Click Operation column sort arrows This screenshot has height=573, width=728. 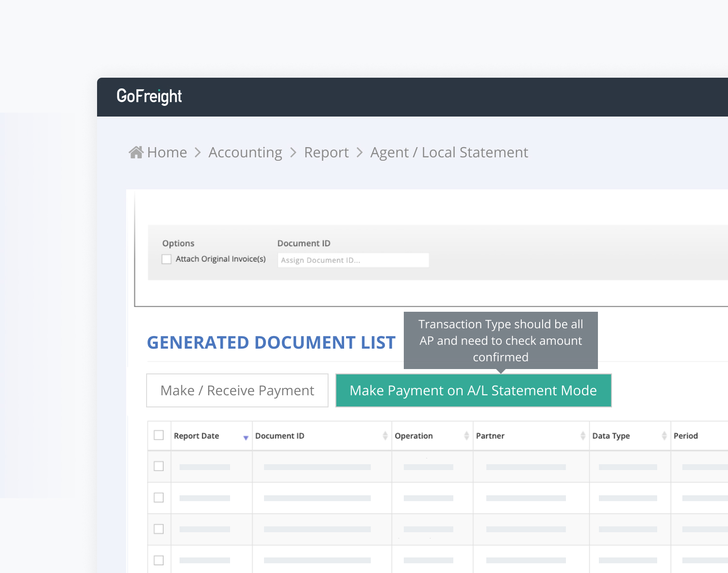coord(466,436)
